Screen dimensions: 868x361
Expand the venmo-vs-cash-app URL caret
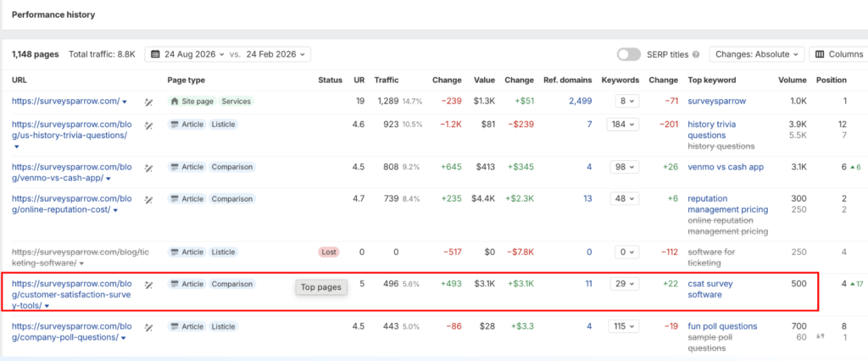tap(108, 178)
